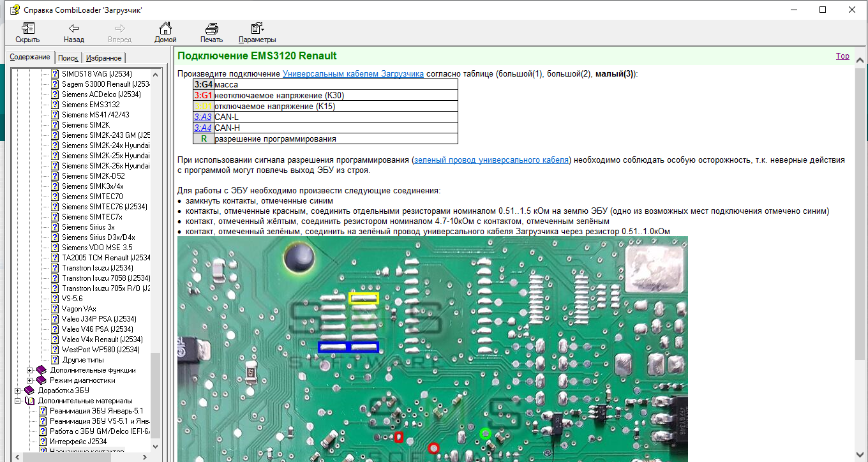The height and width of the screenshot is (462, 868).
Task: Click the purple book icon beside Доработка ЭБУ
Action: tap(30, 391)
